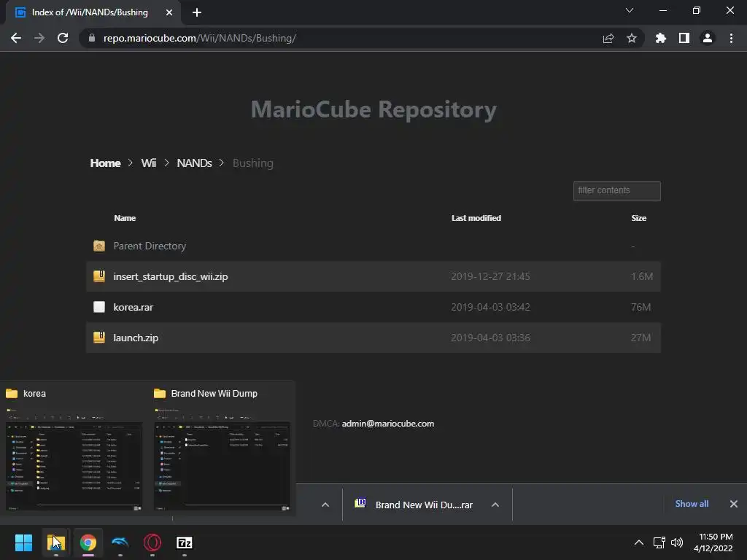Image resolution: width=747 pixels, height=560 pixels.
Task: Navigate to Wii breadcrumb
Action: point(149,163)
